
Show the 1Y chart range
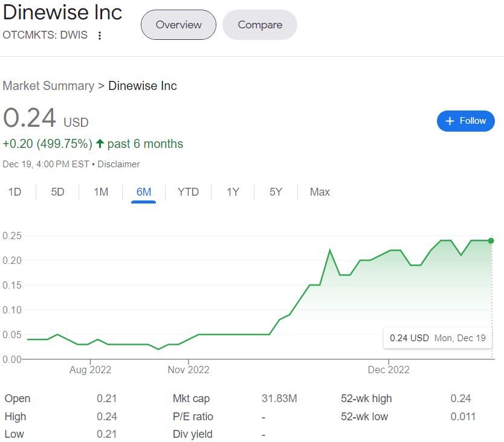point(233,192)
